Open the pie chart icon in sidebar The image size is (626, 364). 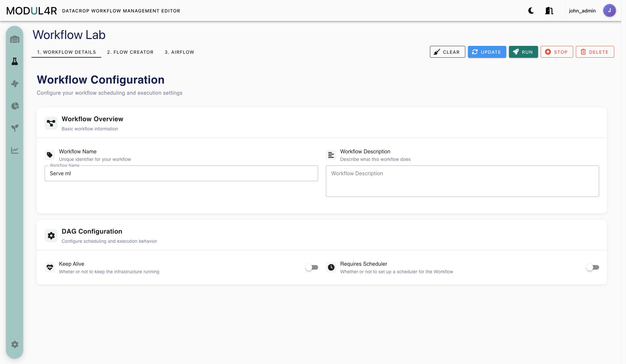pyautogui.click(x=15, y=106)
